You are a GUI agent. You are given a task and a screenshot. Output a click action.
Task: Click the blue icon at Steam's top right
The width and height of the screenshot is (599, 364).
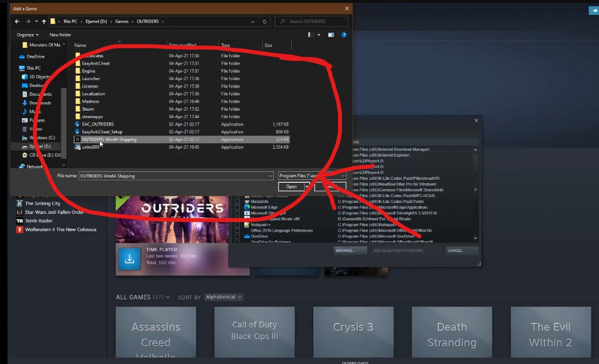coord(593,10)
